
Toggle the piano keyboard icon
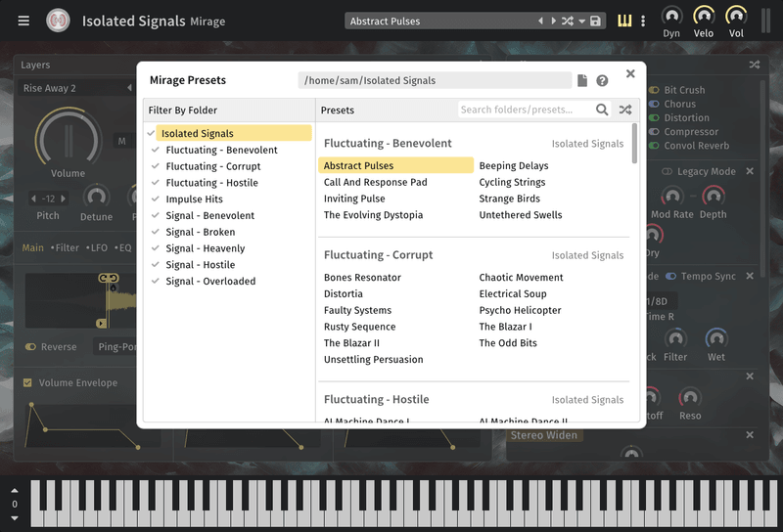tap(624, 21)
